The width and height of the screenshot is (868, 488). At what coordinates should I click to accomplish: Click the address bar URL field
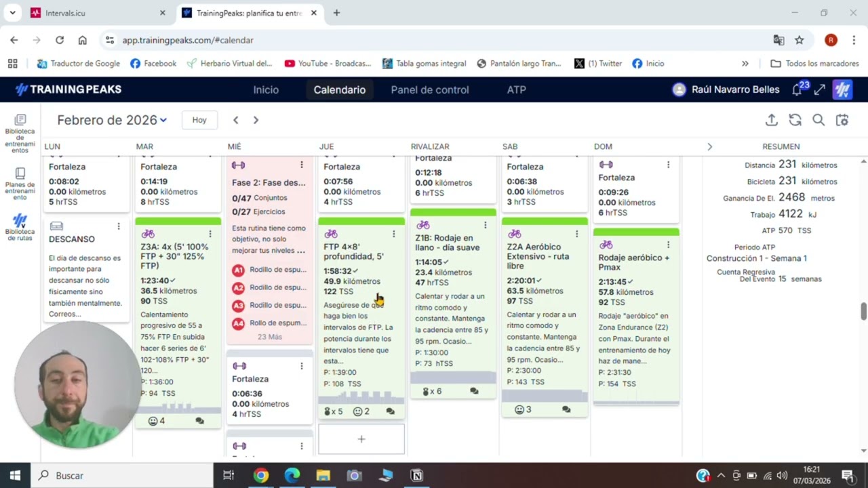pyautogui.click(x=434, y=40)
